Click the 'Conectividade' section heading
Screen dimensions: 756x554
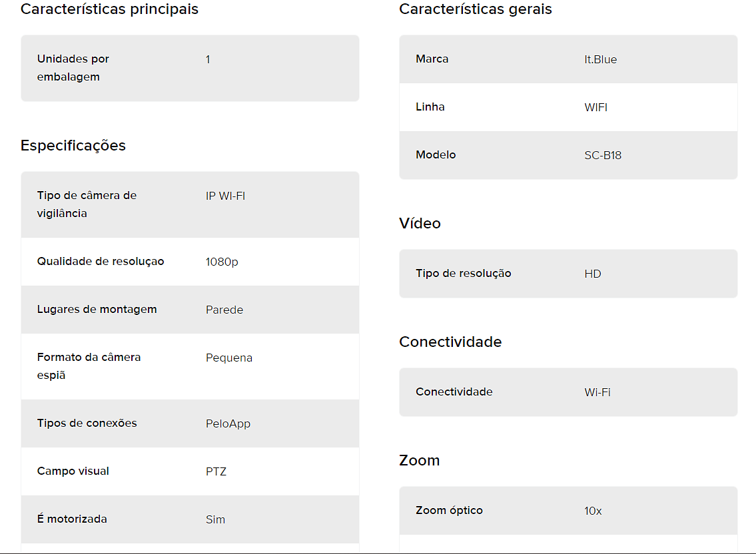click(x=450, y=342)
